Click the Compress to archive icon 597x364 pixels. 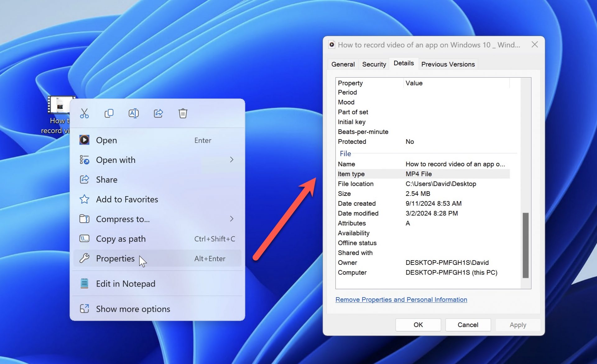pyautogui.click(x=84, y=219)
